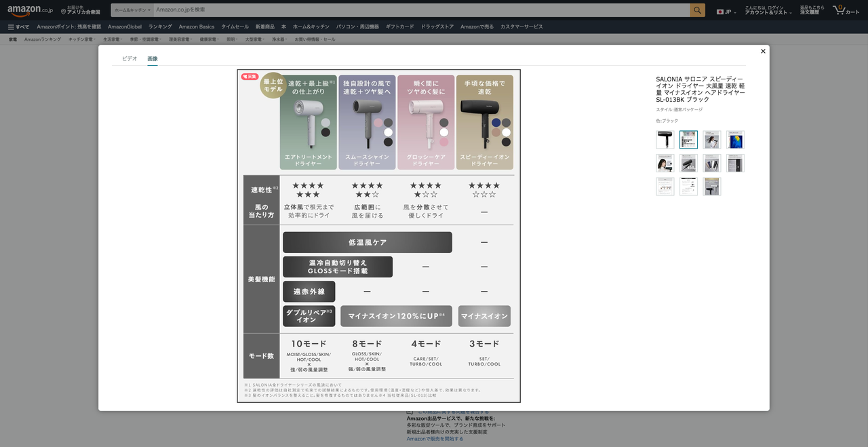868x447 pixels.
Task: Select the black hair dryer thumbnail
Action: tap(665, 139)
